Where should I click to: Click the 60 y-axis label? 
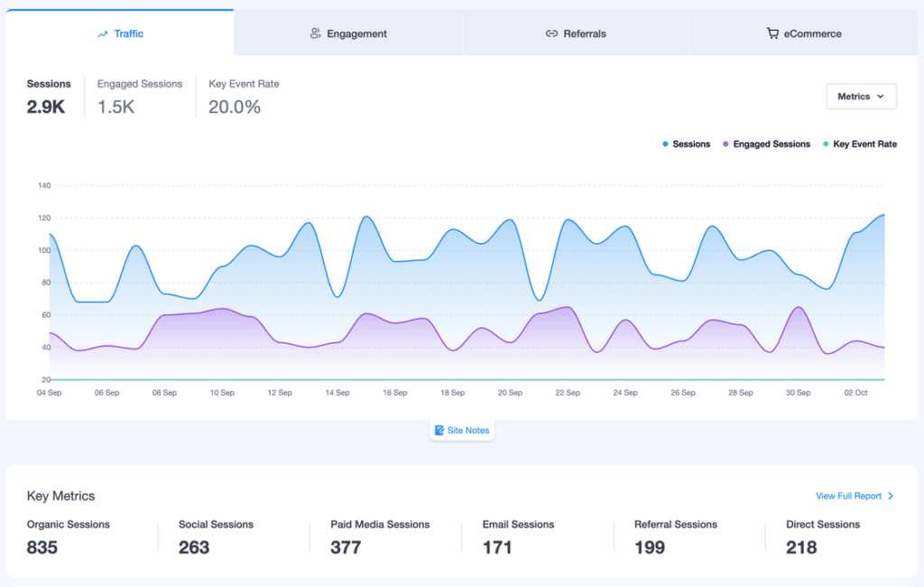pyautogui.click(x=46, y=315)
